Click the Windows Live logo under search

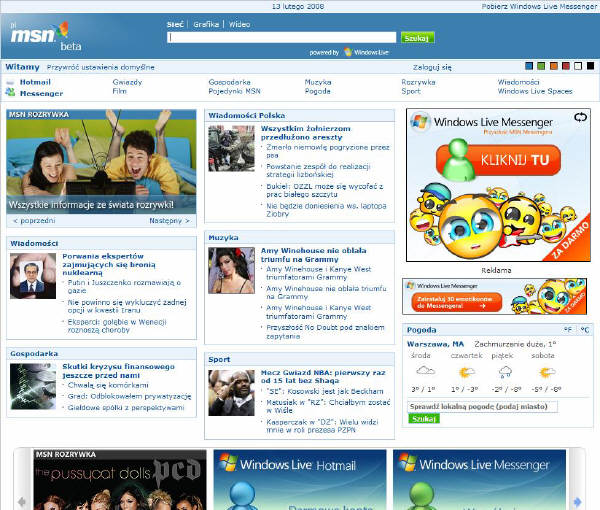click(366, 52)
